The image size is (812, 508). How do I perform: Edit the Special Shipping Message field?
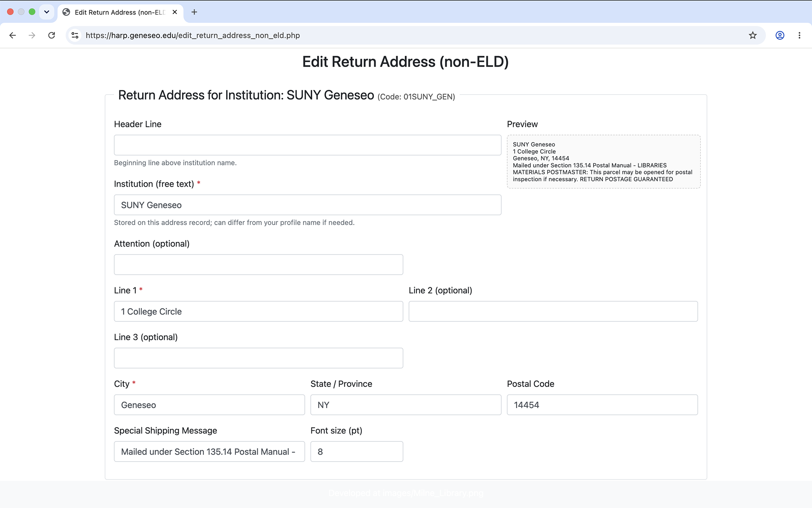coord(209,452)
